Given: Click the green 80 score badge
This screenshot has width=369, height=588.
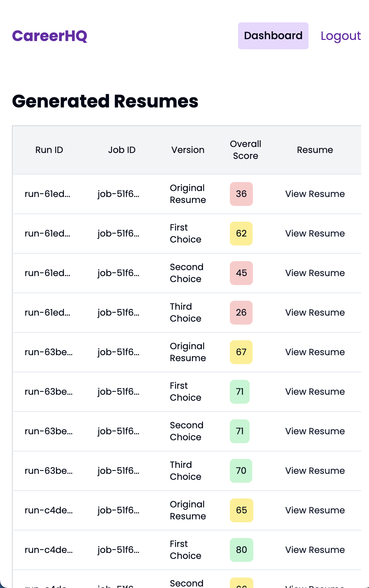Looking at the screenshot, I should coord(241,550).
